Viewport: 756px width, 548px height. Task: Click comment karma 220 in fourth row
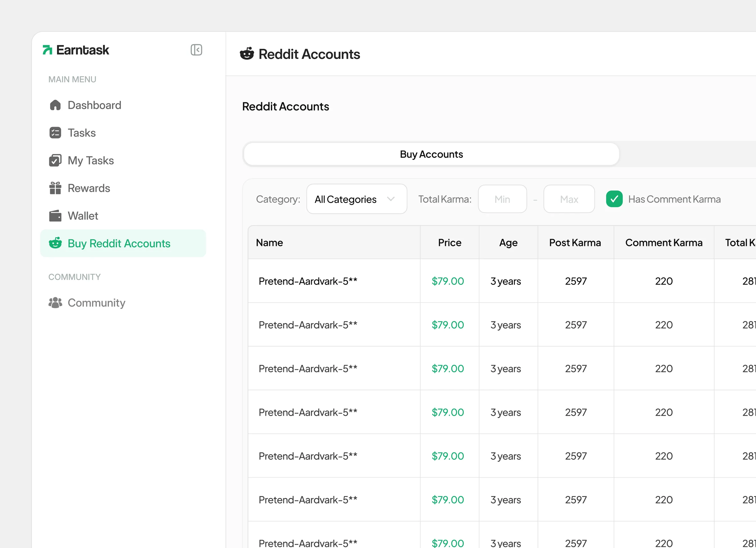click(664, 412)
